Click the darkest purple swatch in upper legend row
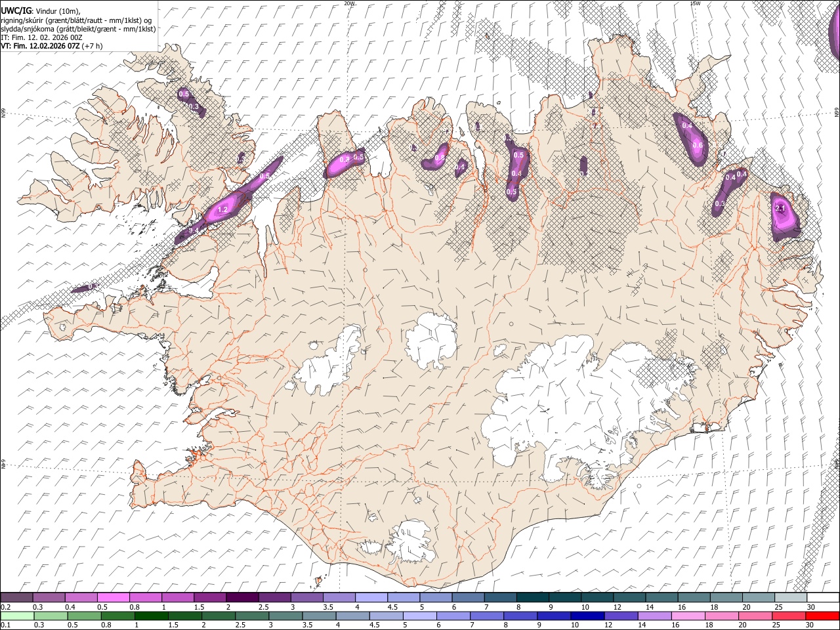 241,598
